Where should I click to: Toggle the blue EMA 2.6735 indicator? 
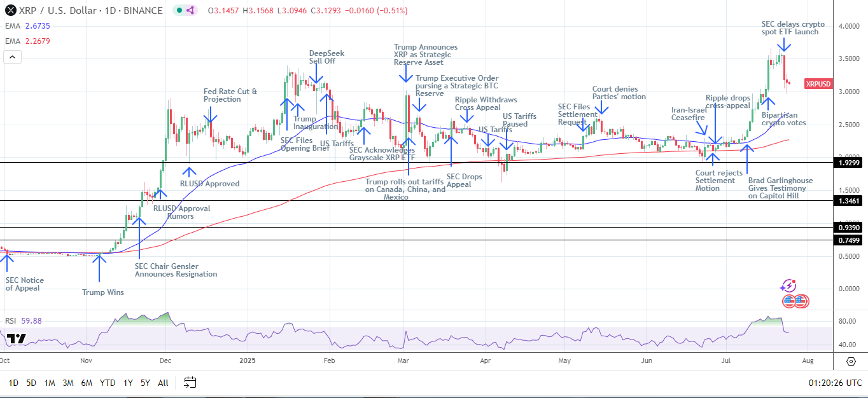coord(27,26)
